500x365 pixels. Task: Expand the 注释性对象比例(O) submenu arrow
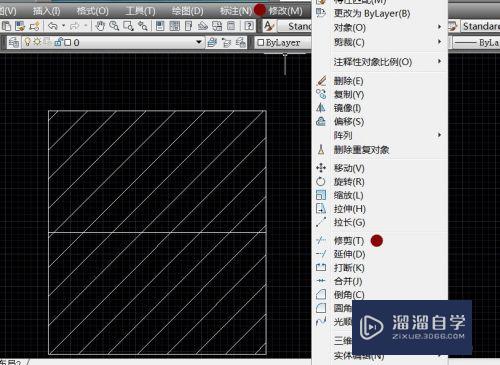[440, 61]
